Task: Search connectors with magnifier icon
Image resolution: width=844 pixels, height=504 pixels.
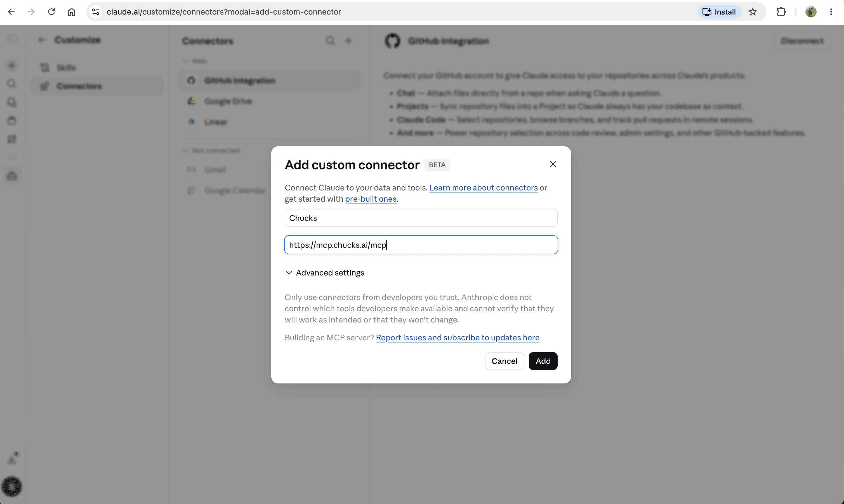Action: [330, 41]
